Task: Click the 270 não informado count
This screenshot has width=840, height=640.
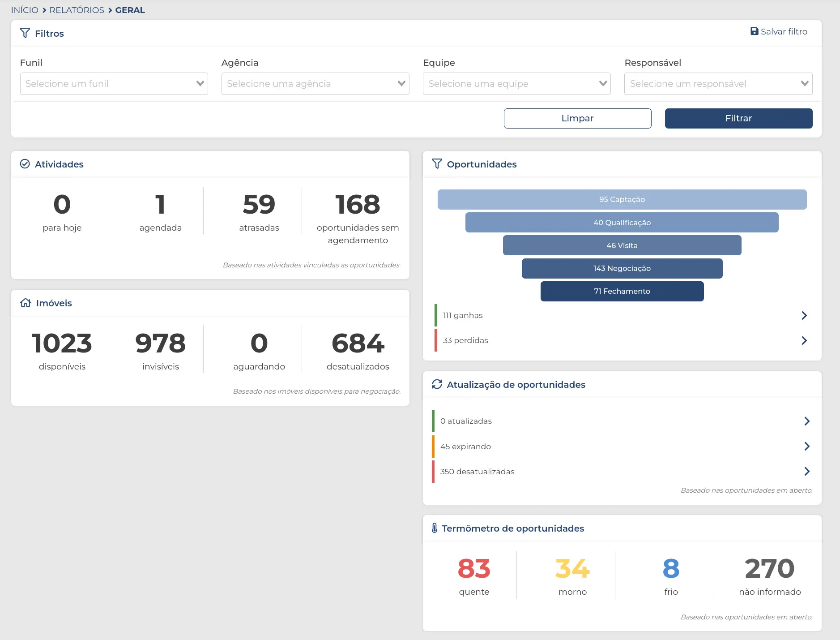Action: point(770,569)
